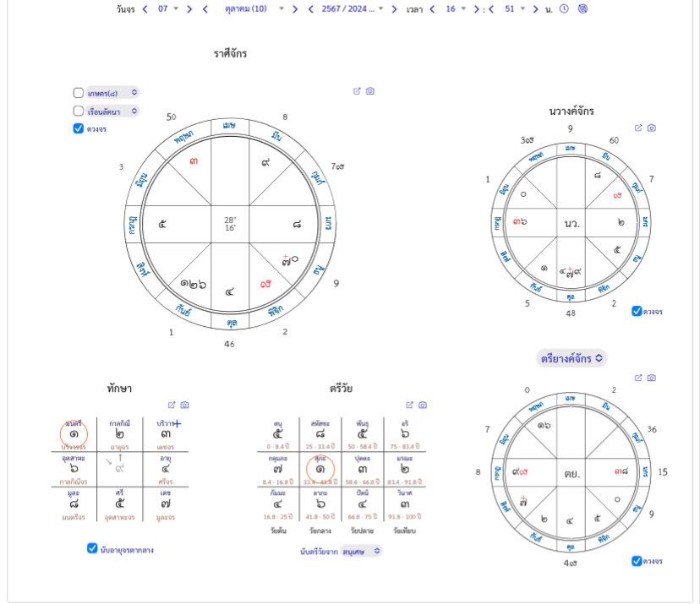Open the year 2567 / 2024 dropdown
Viewport: 700px width, 604px height.
point(353,9)
